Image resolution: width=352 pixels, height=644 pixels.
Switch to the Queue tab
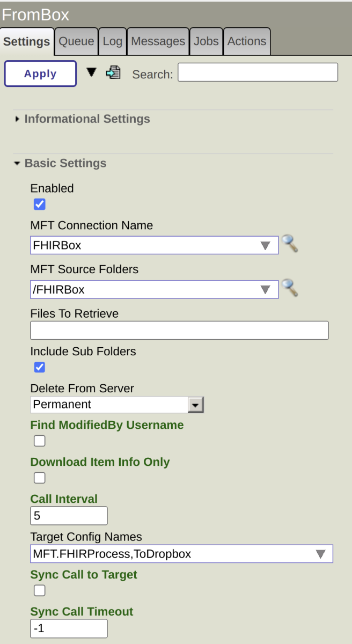[x=76, y=41]
